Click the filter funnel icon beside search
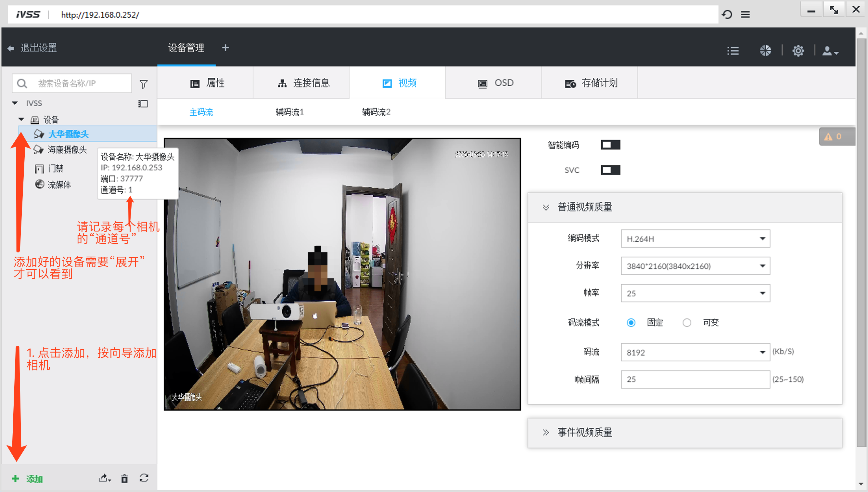 pyautogui.click(x=144, y=84)
